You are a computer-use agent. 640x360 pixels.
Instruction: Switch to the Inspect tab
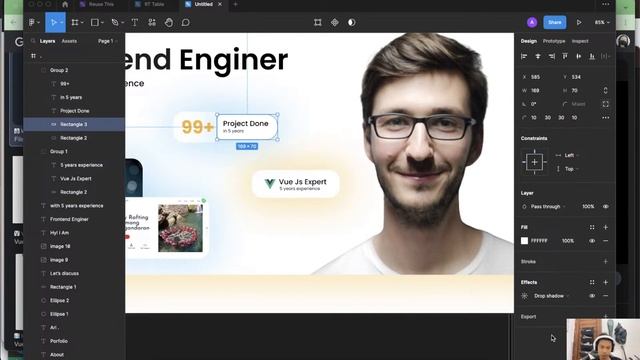click(580, 41)
